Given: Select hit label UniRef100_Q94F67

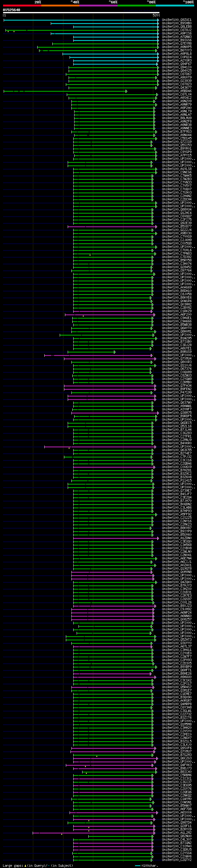Looking at the screenshot, I should [177, 64].
